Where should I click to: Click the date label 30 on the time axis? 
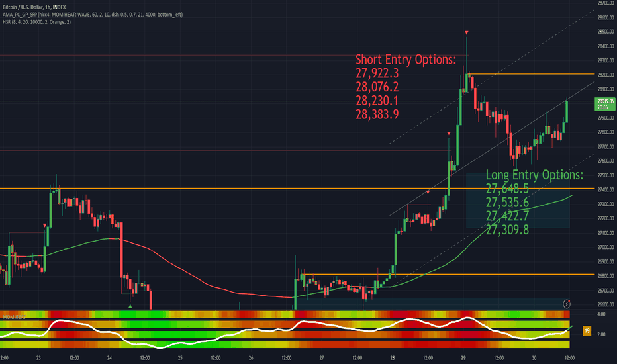pos(534,358)
